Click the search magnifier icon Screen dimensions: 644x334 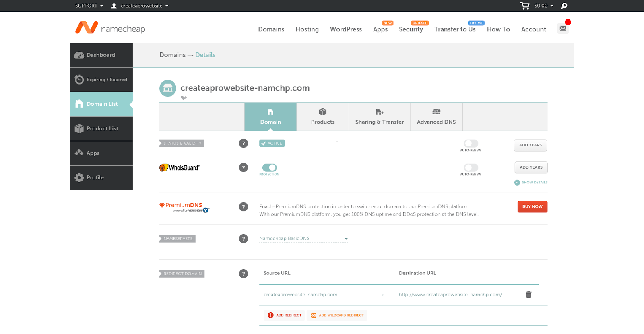(x=564, y=6)
